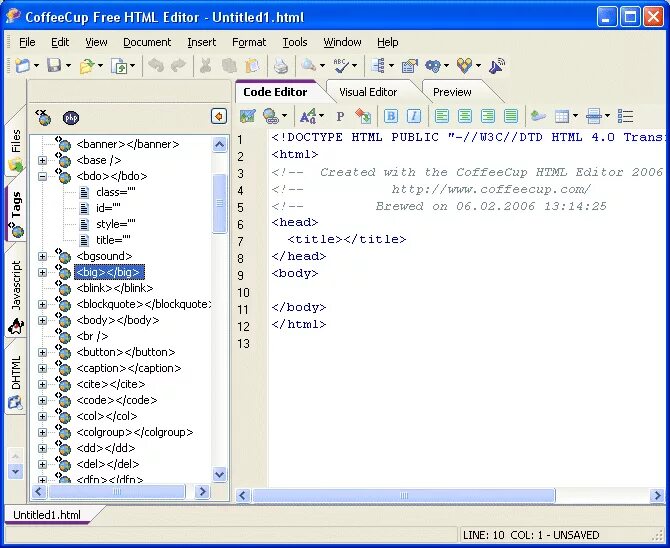Click the Justify alignment icon
Screen dimensions: 670x548
[511, 116]
